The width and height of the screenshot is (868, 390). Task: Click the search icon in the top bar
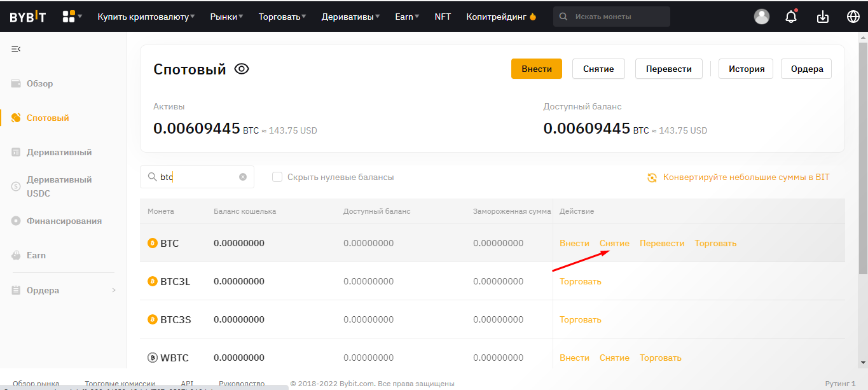point(564,17)
